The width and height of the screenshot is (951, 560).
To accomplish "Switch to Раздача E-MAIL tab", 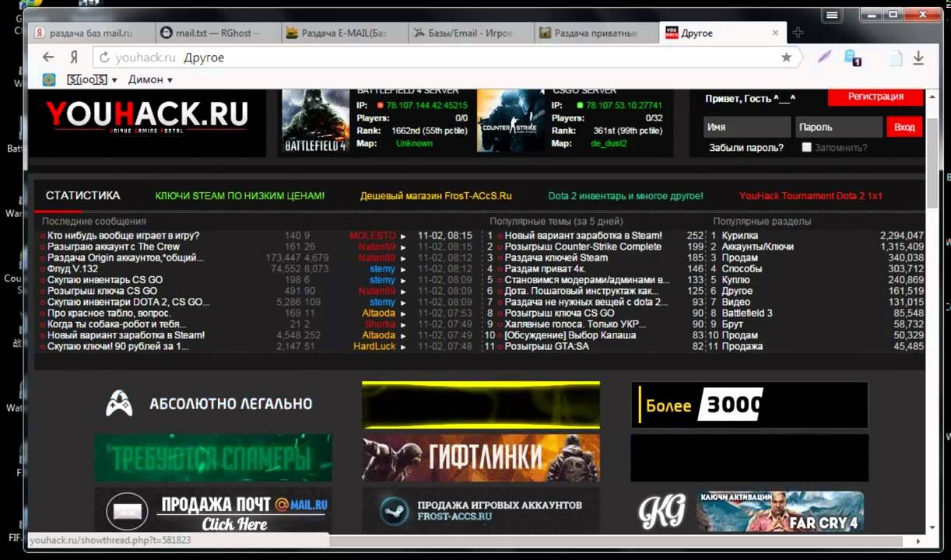I will pos(343,33).
